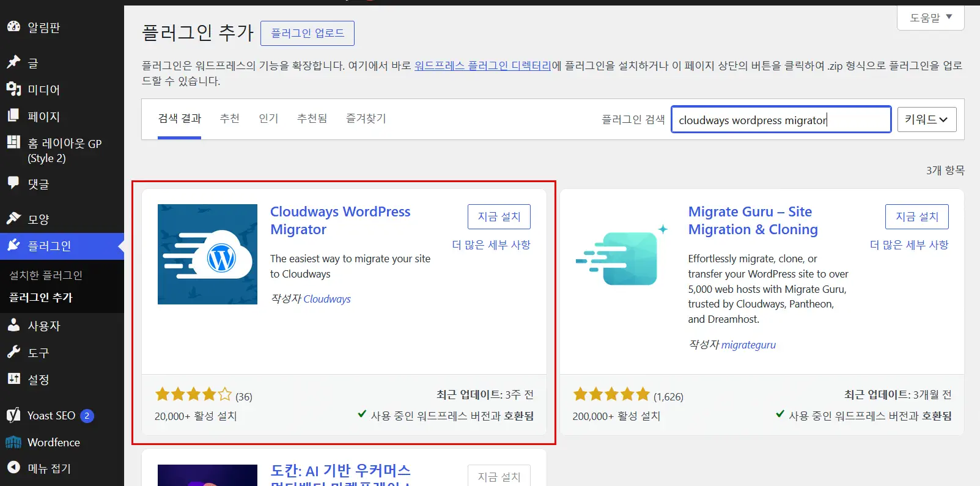Click the 도구 wrench icon
980x486 pixels.
point(13,353)
